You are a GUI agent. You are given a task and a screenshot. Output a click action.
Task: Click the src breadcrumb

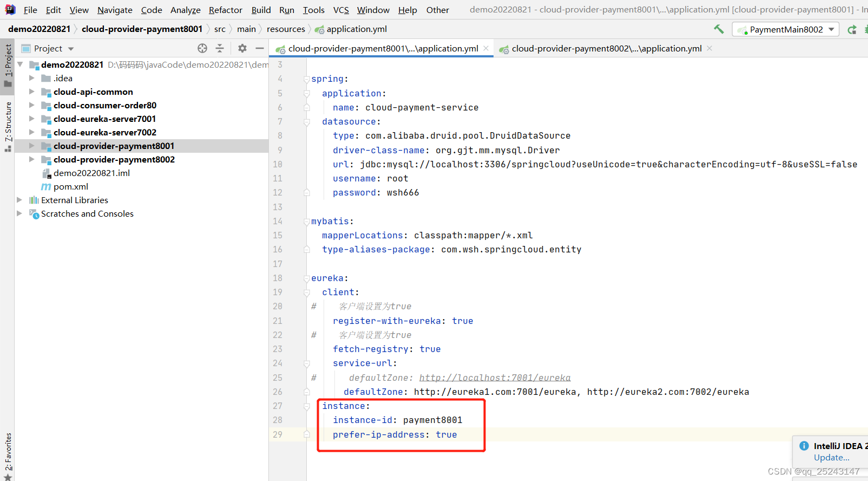(x=220, y=29)
